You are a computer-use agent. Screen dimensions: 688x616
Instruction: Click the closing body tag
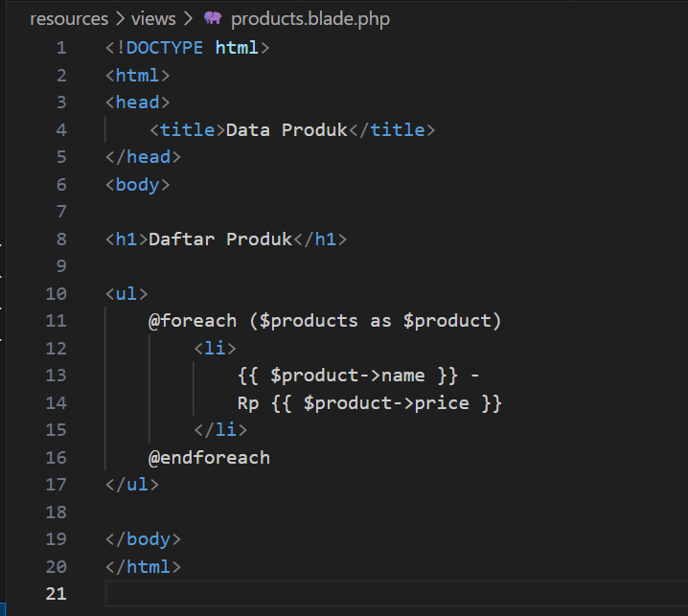point(143,539)
